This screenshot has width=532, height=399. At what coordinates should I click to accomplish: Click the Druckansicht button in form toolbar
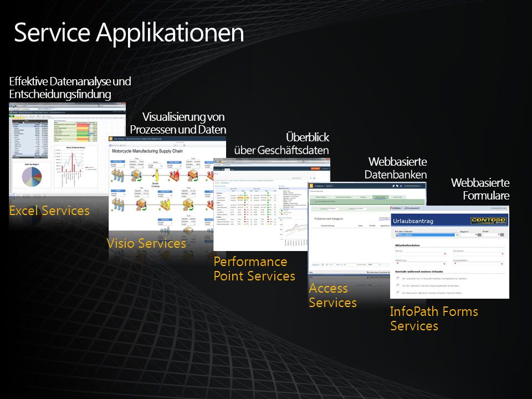click(x=412, y=208)
